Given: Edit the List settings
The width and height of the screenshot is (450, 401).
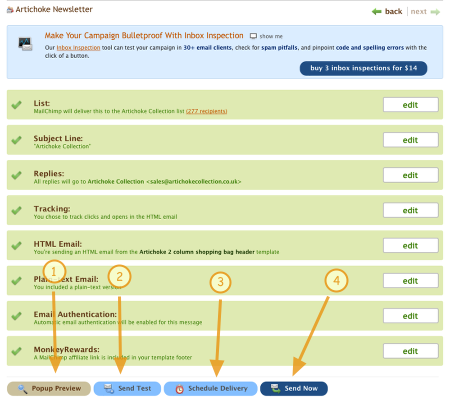Looking at the screenshot, I should [x=411, y=105].
